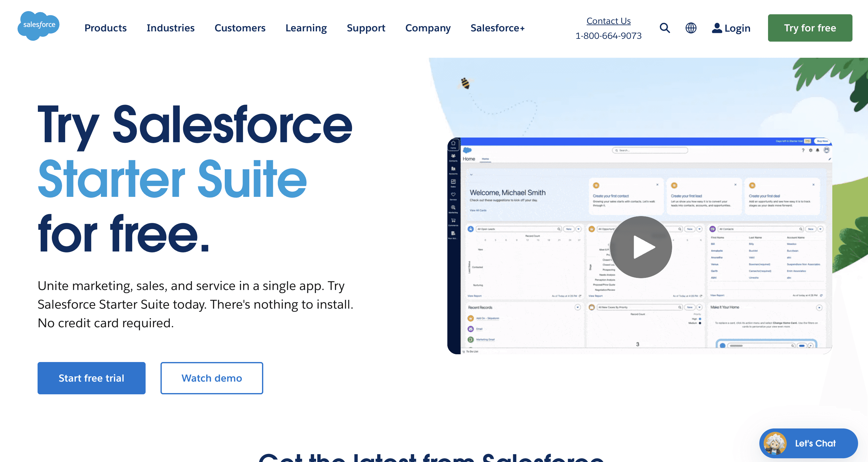Open the Products menu

tap(106, 28)
